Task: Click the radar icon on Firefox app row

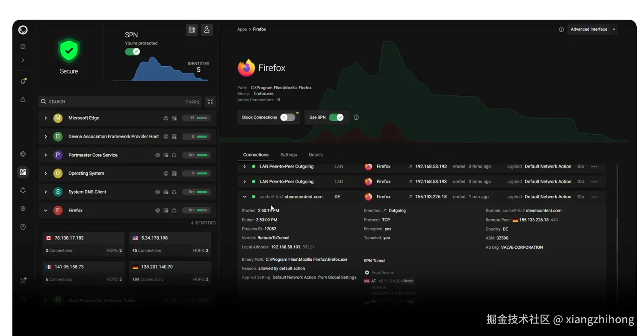Action: point(158,210)
